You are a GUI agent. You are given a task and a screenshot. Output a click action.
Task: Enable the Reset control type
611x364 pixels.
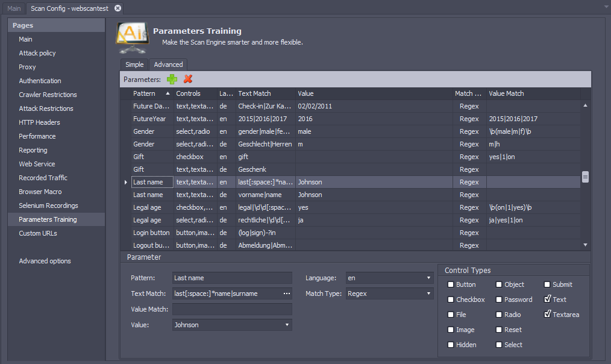(499, 330)
